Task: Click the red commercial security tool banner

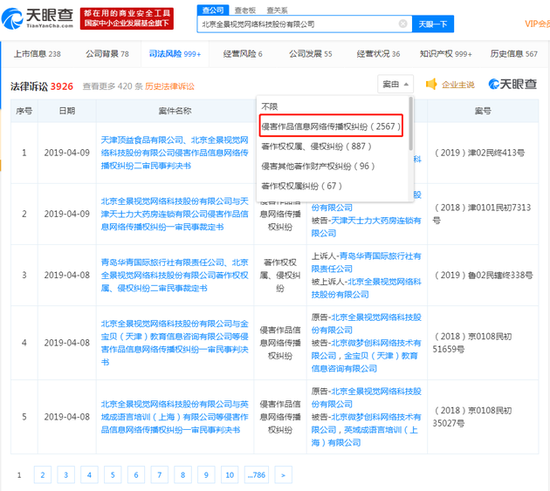Action: coord(127,19)
